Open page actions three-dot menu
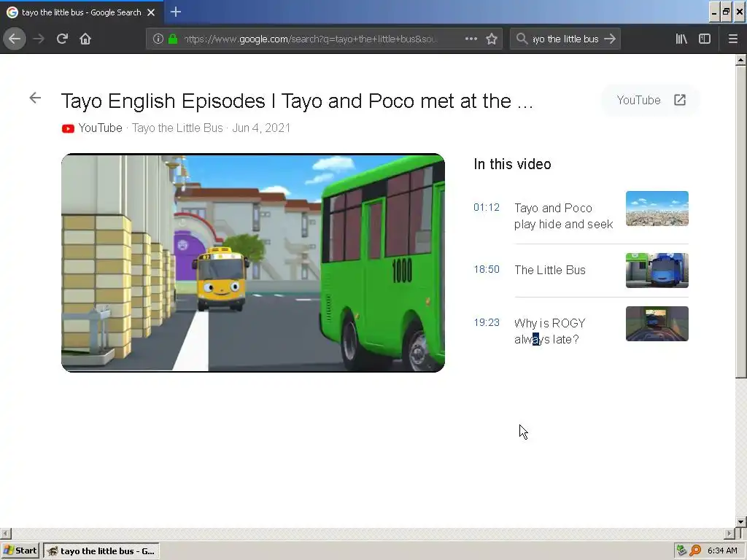The width and height of the screenshot is (747, 560). pyautogui.click(x=471, y=39)
